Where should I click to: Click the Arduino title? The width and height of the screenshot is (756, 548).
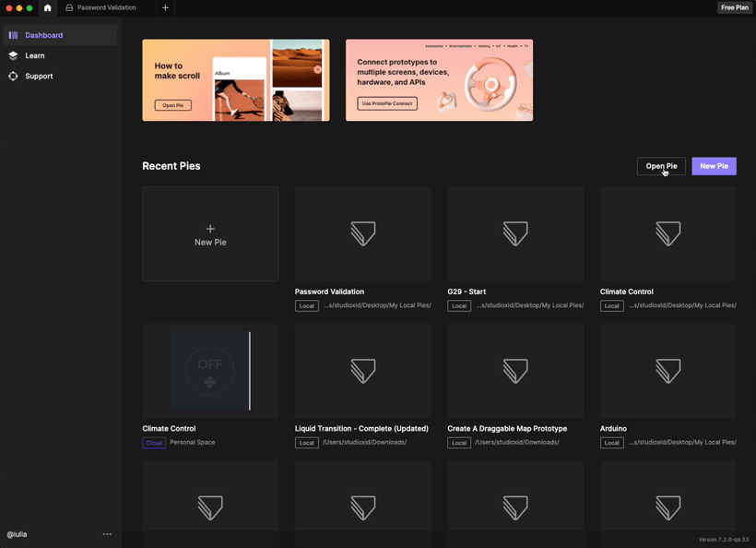(x=613, y=428)
